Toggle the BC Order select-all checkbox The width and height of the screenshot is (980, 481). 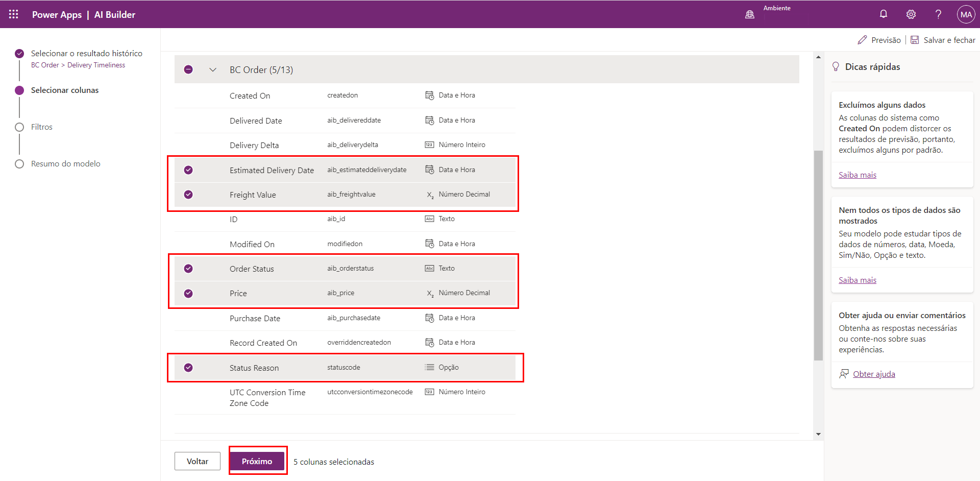[x=188, y=69]
